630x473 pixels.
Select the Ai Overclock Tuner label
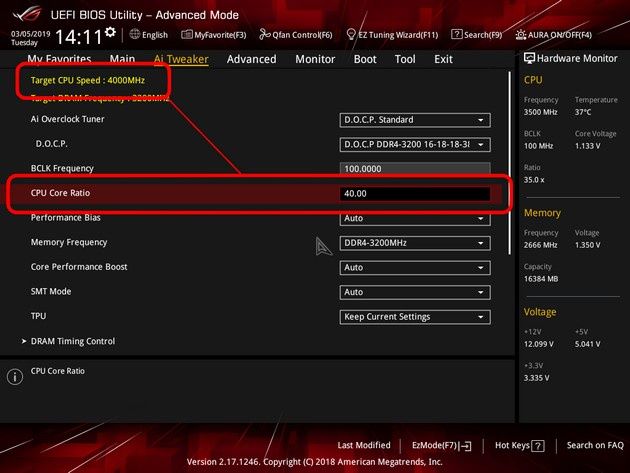[x=68, y=119]
